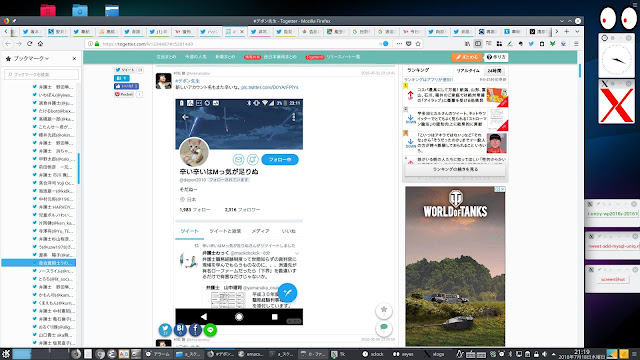Open the ノースライム bookmark entry
This screenshot has width=640, height=360.
tap(56, 271)
